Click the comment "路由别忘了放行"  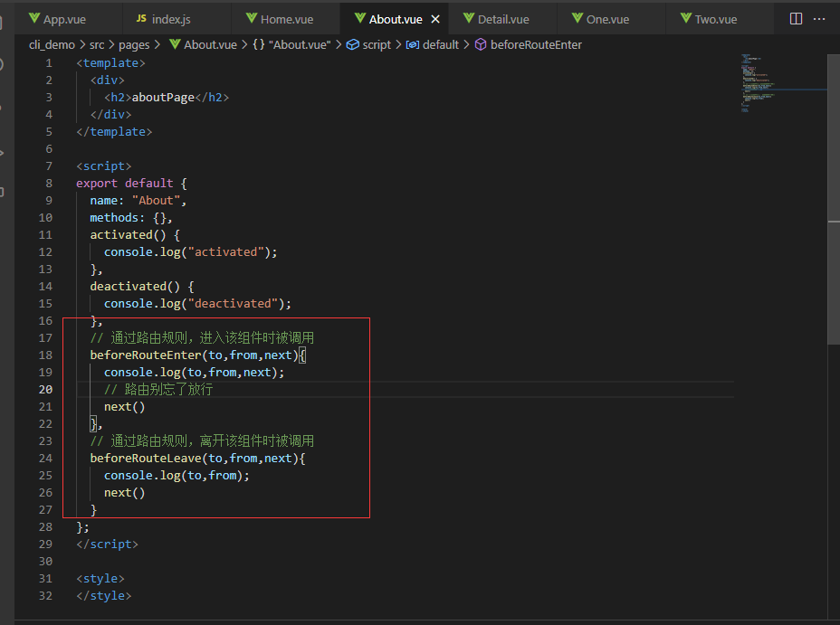pyautogui.click(x=158, y=390)
